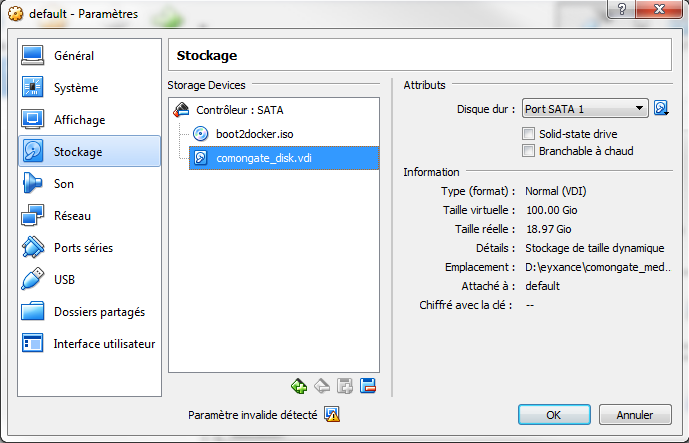Screen dimensions: 689x443
Task: Click the add controller icon
Action: 345,386
